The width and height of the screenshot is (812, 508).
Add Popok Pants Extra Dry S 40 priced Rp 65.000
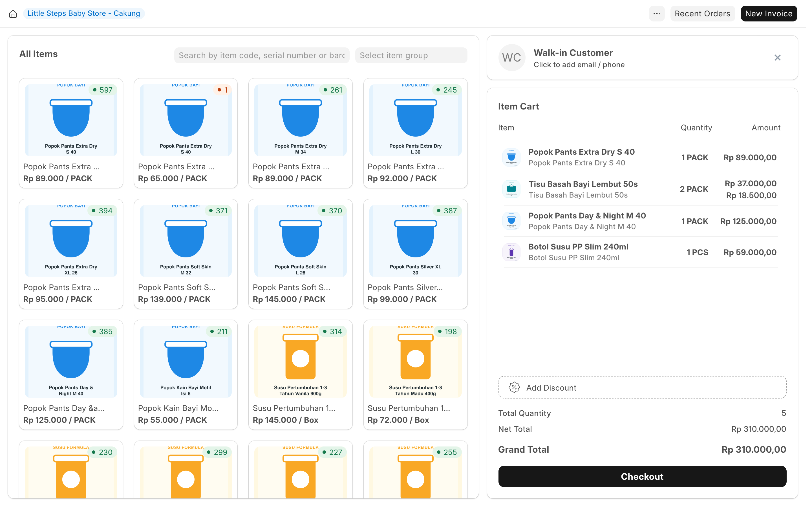[186, 133]
